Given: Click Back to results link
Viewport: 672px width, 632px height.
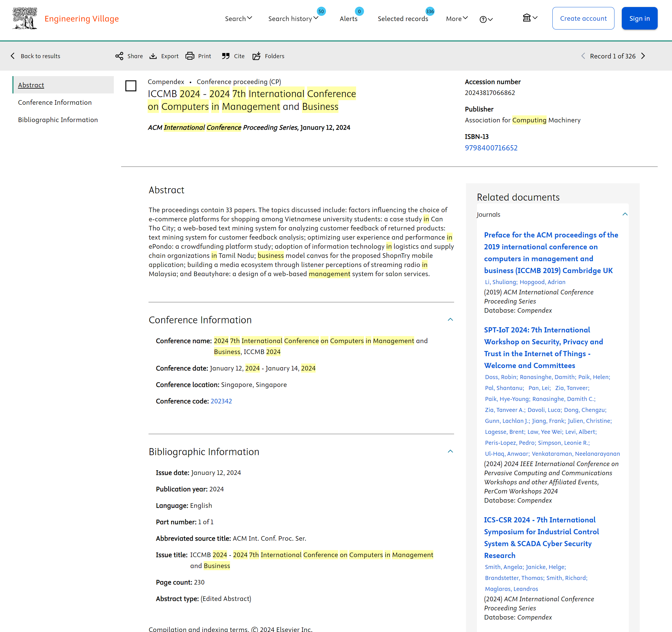Looking at the screenshot, I should point(40,56).
